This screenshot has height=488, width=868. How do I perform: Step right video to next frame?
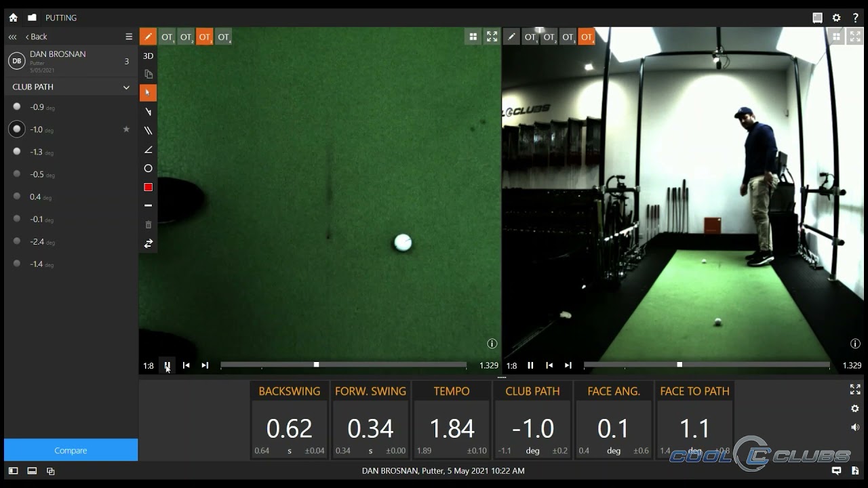(568, 365)
